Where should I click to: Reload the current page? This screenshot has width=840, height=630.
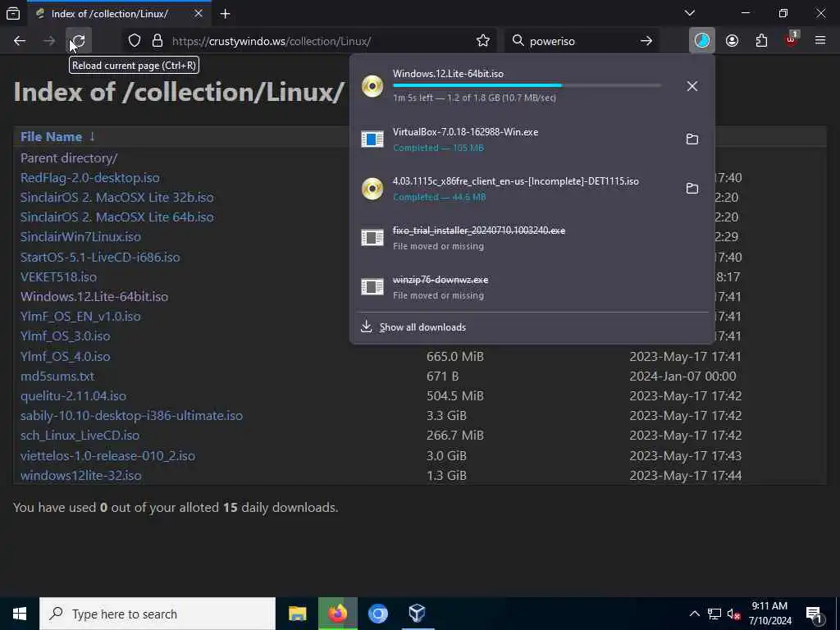tap(79, 41)
